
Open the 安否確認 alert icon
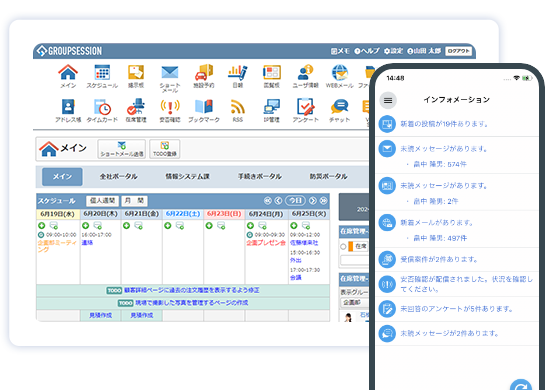click(x=170, y=107)
